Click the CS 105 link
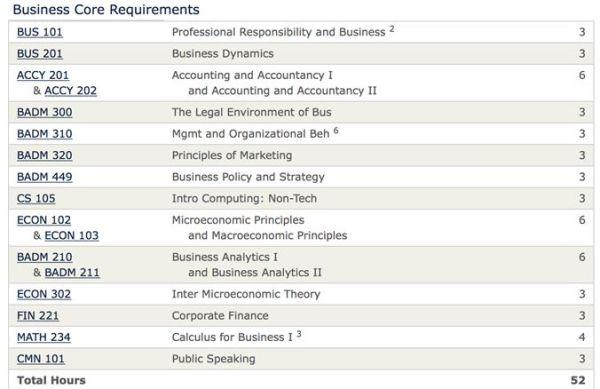This screenshot has width=600, height=389. point(36,199)
